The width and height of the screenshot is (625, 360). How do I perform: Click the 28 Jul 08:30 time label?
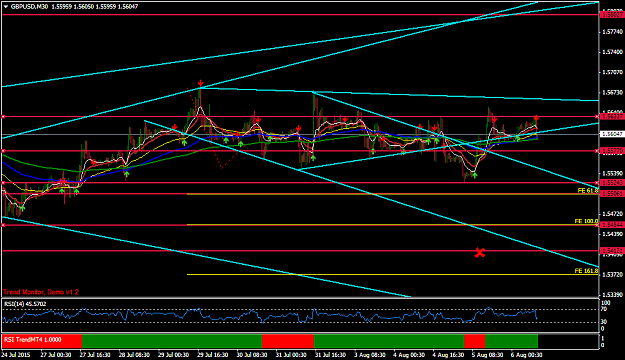(134, 354)
